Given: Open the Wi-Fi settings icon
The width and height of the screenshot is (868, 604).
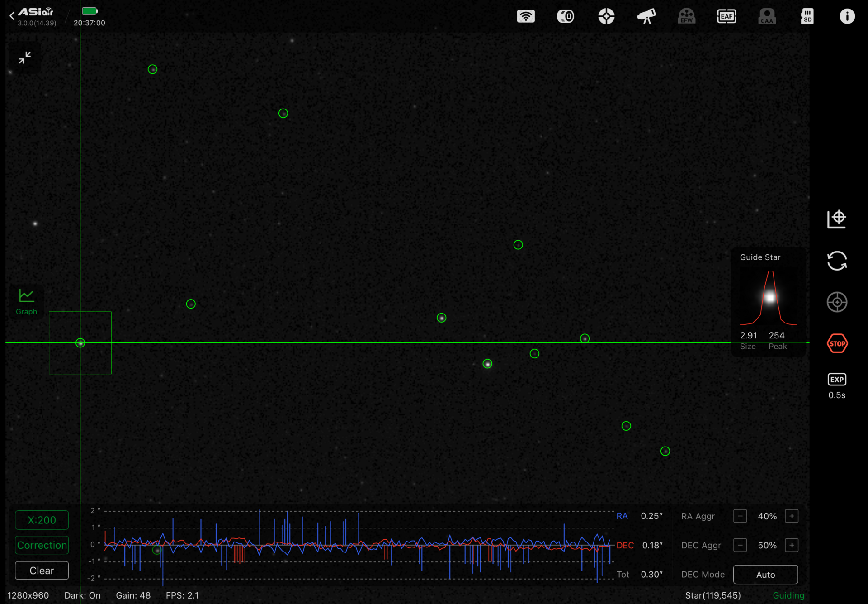Looking at the screenshot, I should [x=526, y=16].
